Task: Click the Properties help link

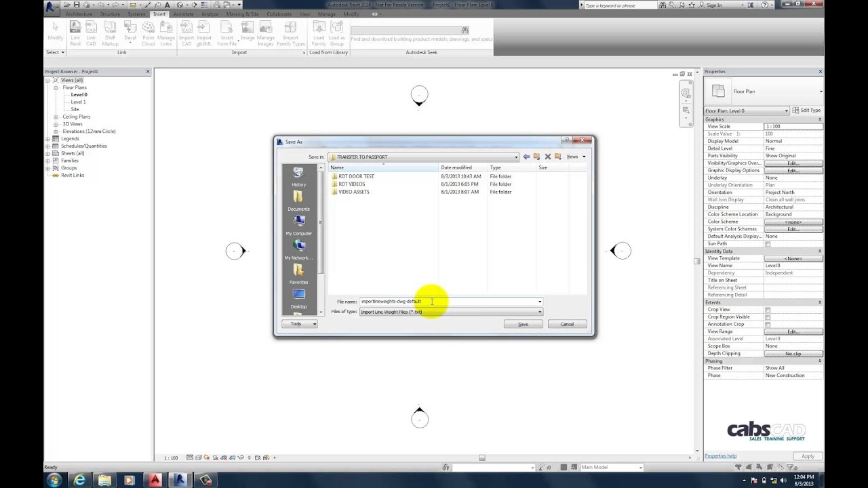Action: [720, 456]
